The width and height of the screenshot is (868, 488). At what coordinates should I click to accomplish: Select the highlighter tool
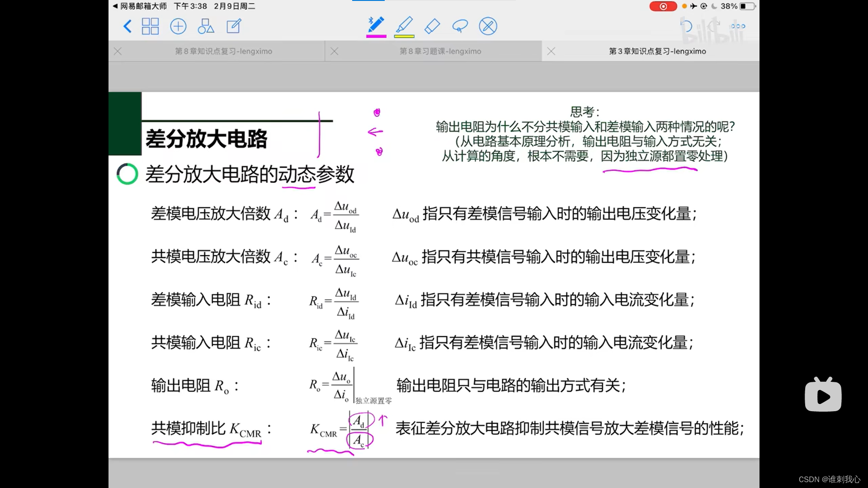coord(404,25)
